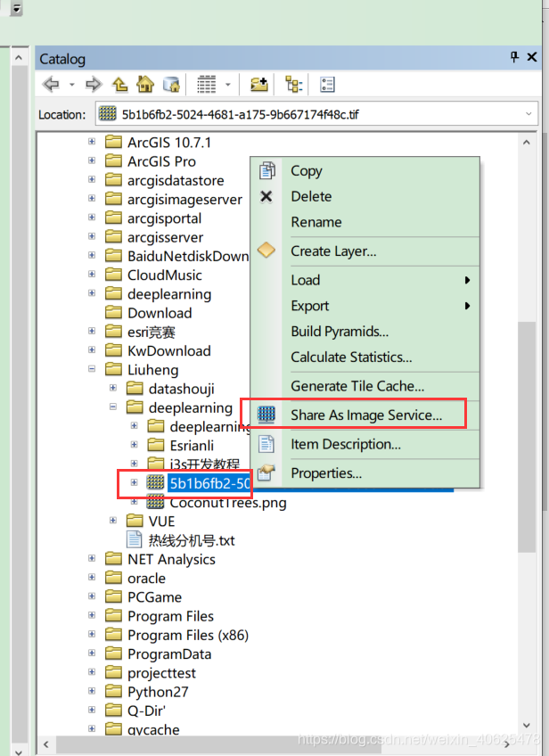The image size is (549, 756).
Task: Select the Download folder
Action: (160, 314)
